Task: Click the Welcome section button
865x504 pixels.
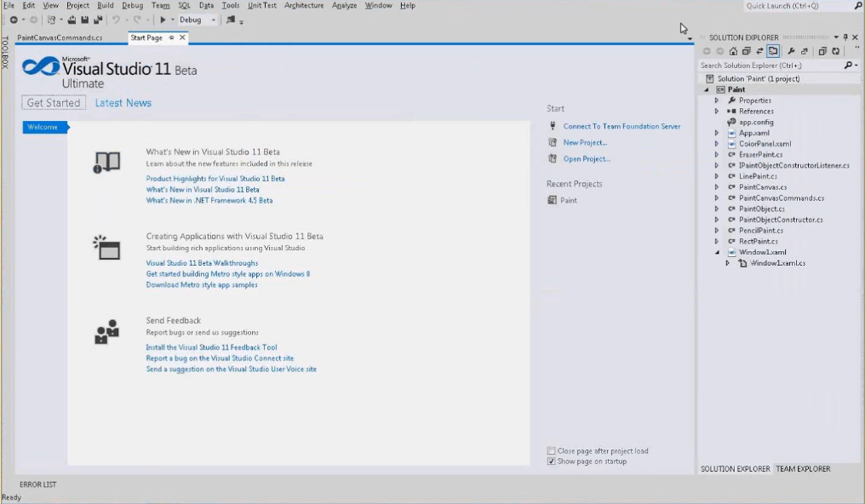Action: click(x=44, y=127)
